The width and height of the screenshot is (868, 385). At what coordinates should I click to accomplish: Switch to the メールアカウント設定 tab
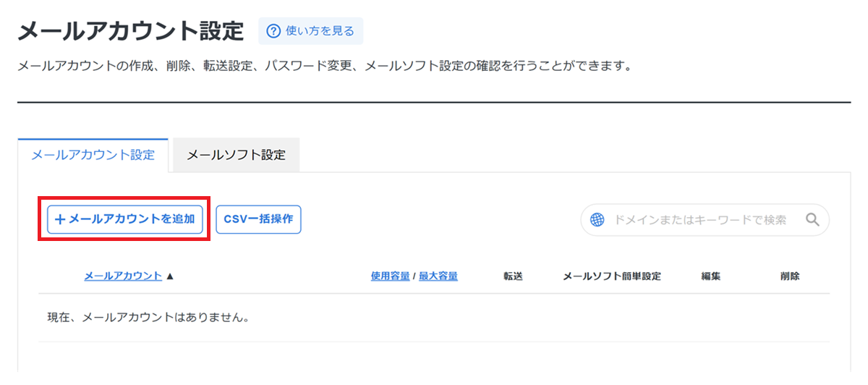click(93, 156)
